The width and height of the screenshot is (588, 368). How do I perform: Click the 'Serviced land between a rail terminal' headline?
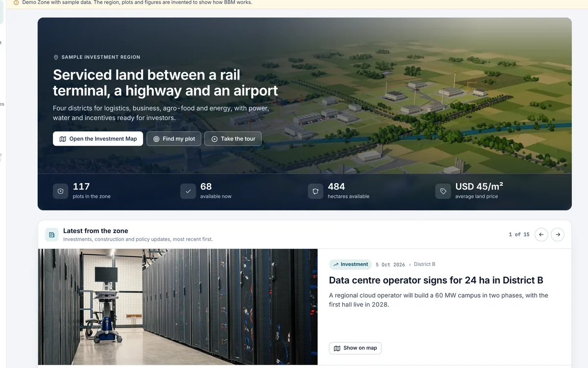click(x=165, y=82)
